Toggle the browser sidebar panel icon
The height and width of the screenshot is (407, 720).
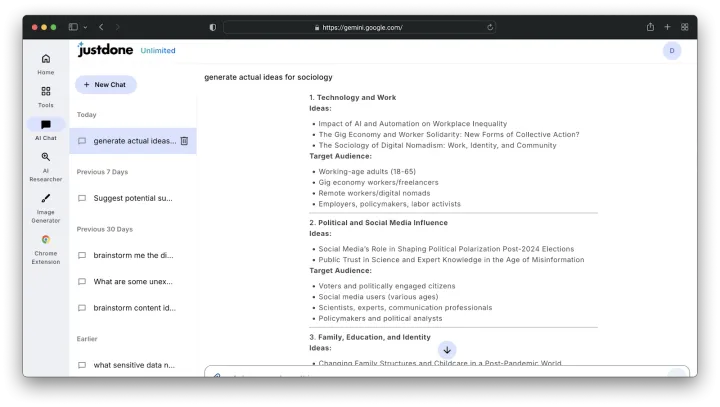coord(73,27)
